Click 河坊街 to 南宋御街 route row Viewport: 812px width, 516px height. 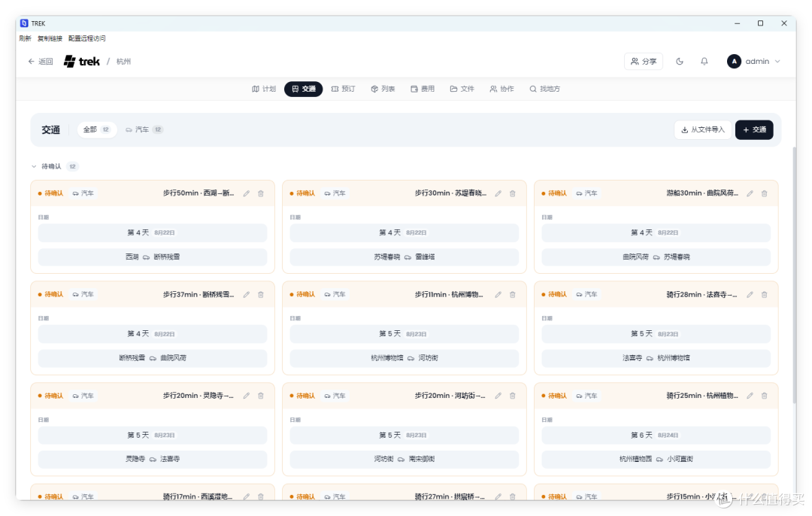404,459
